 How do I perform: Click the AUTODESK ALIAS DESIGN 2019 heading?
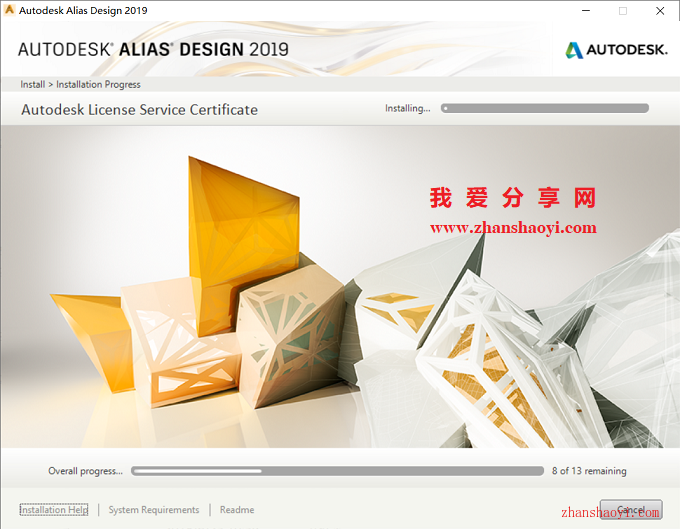pyautogui.click(x=153, y=49)
